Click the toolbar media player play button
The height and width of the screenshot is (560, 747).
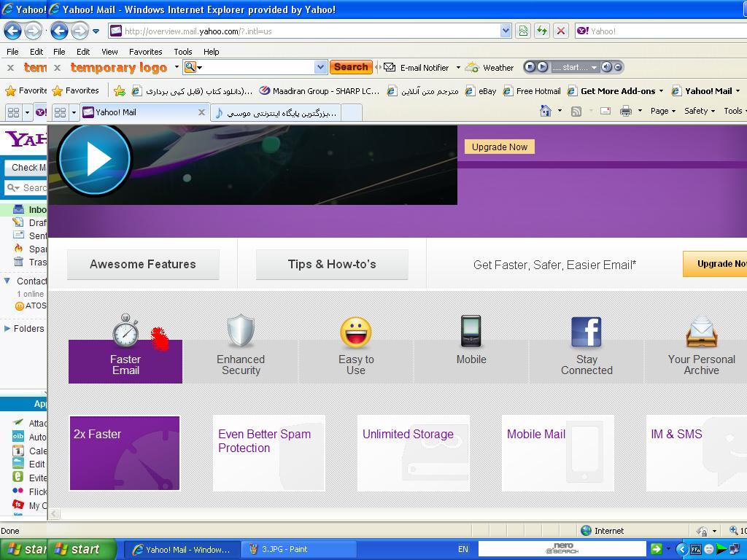(542, 67)
